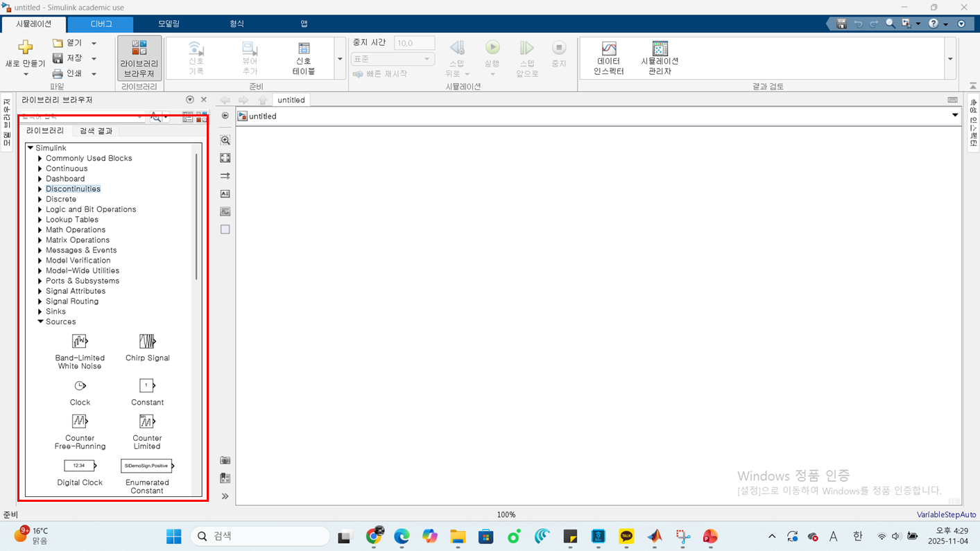
Task: Expand the Sinks library node
Action: [x=40, y=312]
